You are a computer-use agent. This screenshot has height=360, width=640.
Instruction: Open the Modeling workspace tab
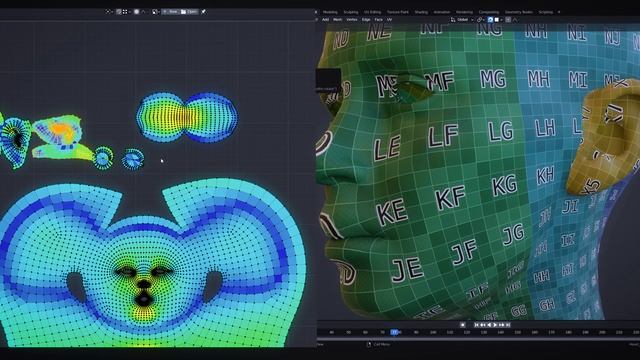click(x=330, y=12)
